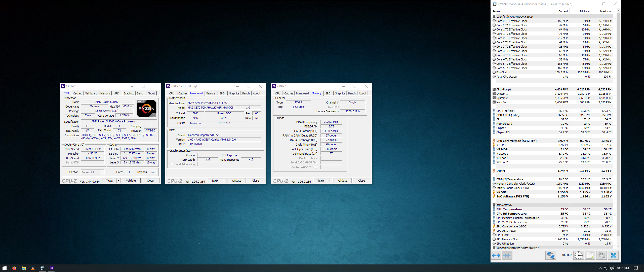Select the Mem Fan sensor row

click(x=552, y=102)
